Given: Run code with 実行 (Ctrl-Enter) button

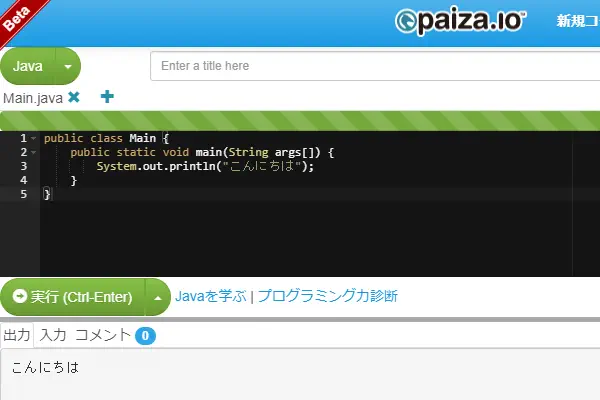Looking at the screenshot, I should click(x=73, y=297).
